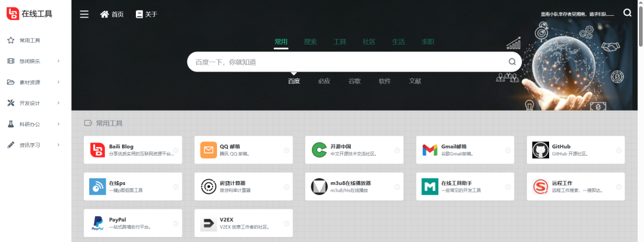Open the top-right search magnifier
The height and width of the screenshot is (242, 644).
tap(627, 13)
